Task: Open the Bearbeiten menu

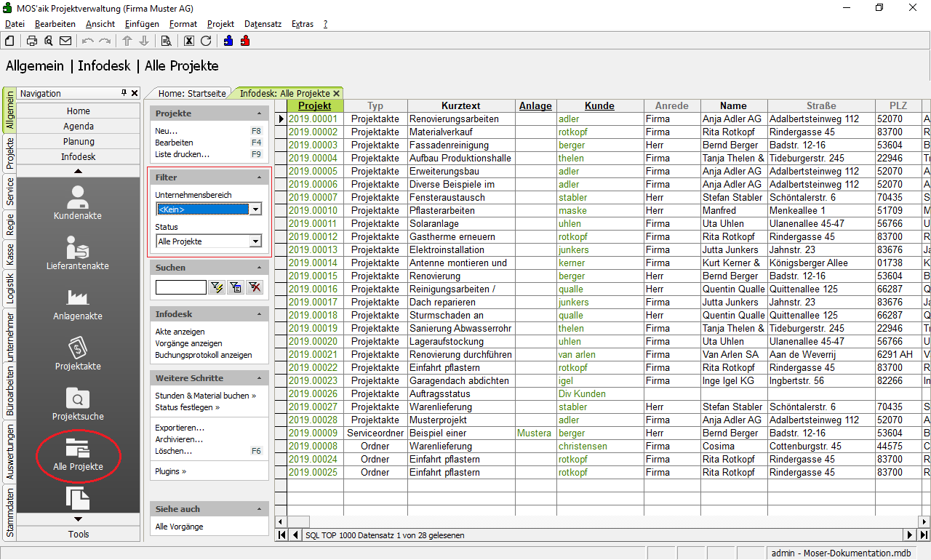Action: 55,24
